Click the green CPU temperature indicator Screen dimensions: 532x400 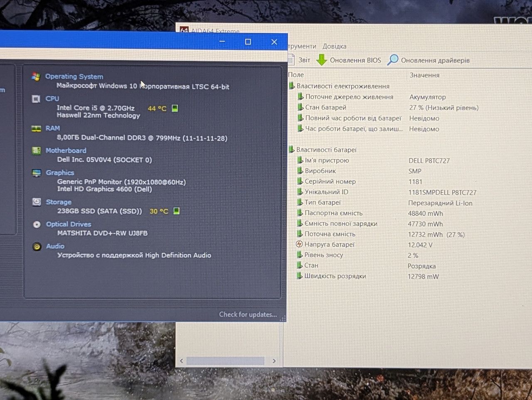coord(175,108)
